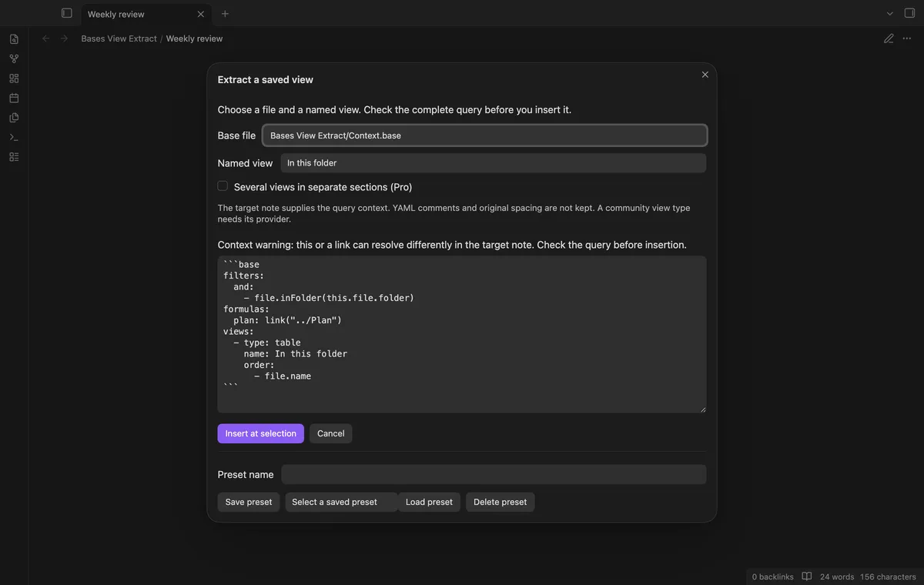Click 0 backlinks in status bar
The width and height of the screenshot is (924, 585).
point(772,577)
